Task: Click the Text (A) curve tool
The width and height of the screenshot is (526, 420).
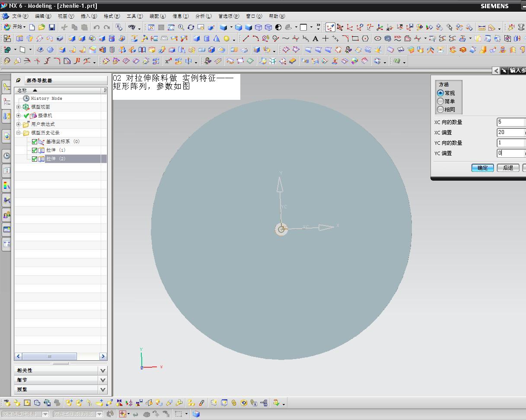Action: 315,38
